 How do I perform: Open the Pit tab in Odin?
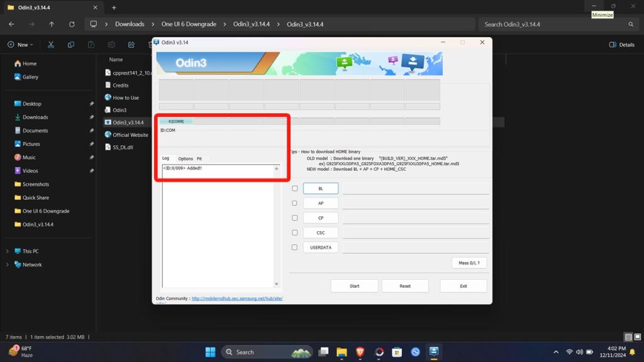[199, 158]
